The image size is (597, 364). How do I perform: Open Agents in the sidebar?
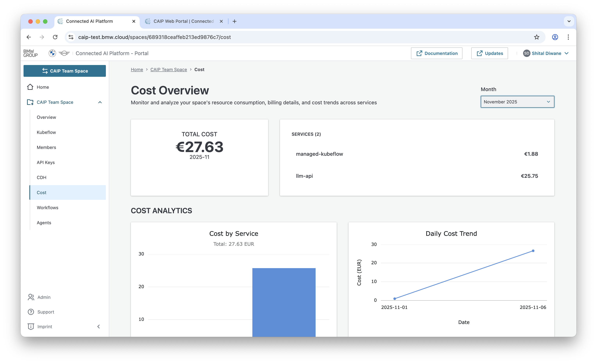[x=44, y=223]
